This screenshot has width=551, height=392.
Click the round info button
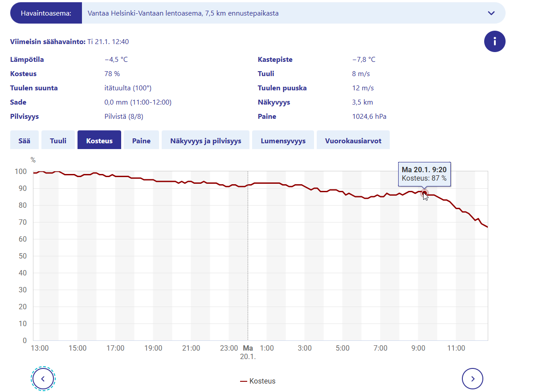pyautogui.click(x=494, y=41)
